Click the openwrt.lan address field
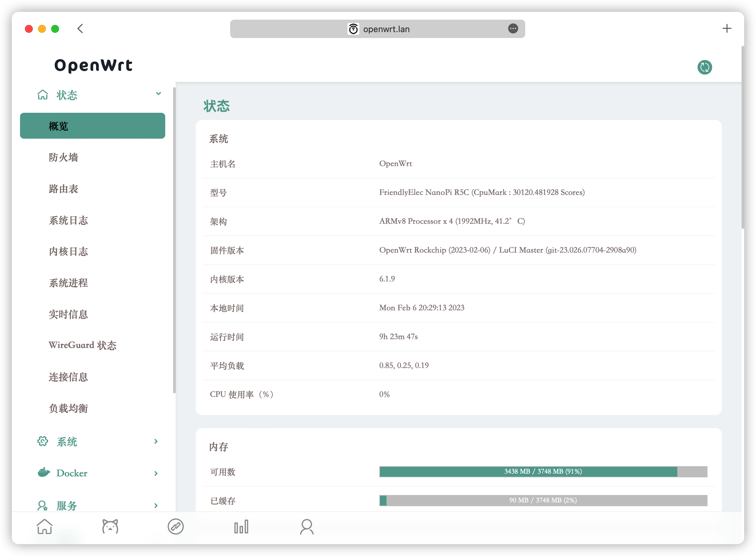Viewport: 756px width, 556px height. tap(386, 29)
